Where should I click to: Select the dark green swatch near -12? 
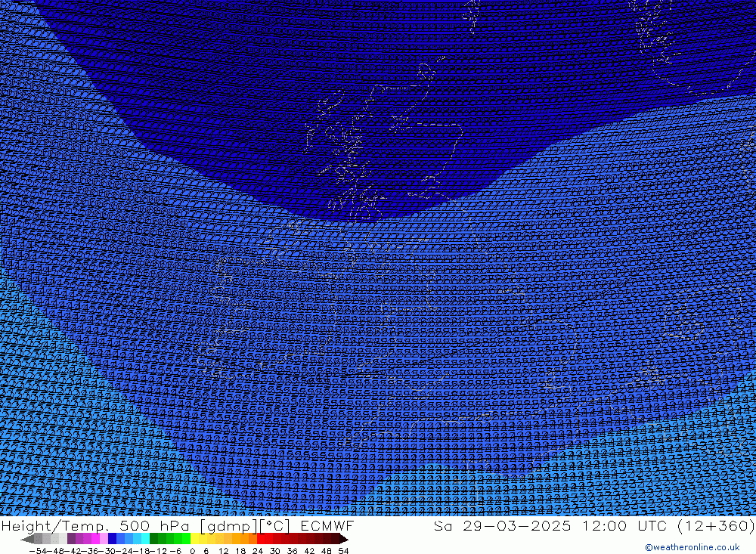[x=153, y=539]
